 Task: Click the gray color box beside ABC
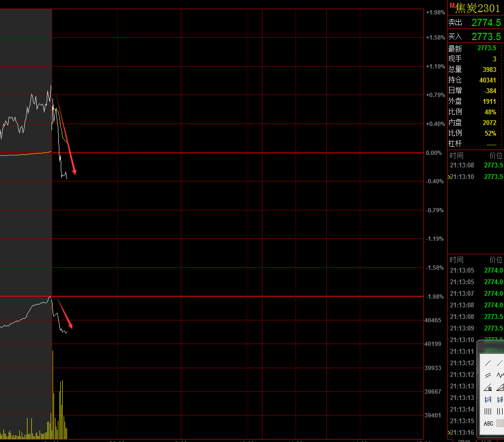[x=500, y=423]
